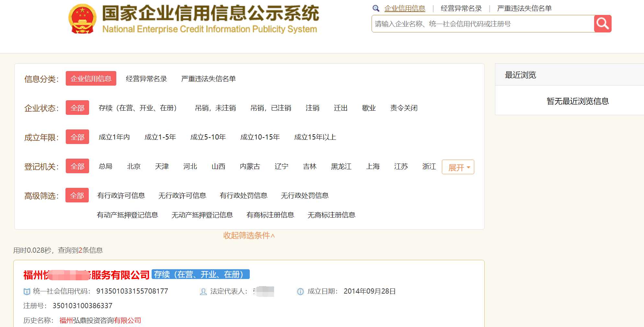Filter by 吊销，未注销 status
The image size is (644, 327).
[x=215, y=108]
